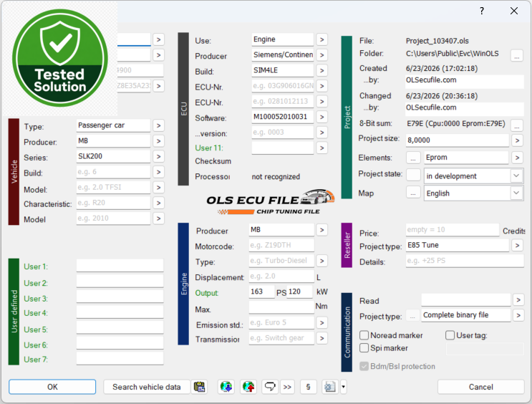Toggle the Bdm/Bsl protection checkbox
532x404 pixels.
[x=364, y=366]
